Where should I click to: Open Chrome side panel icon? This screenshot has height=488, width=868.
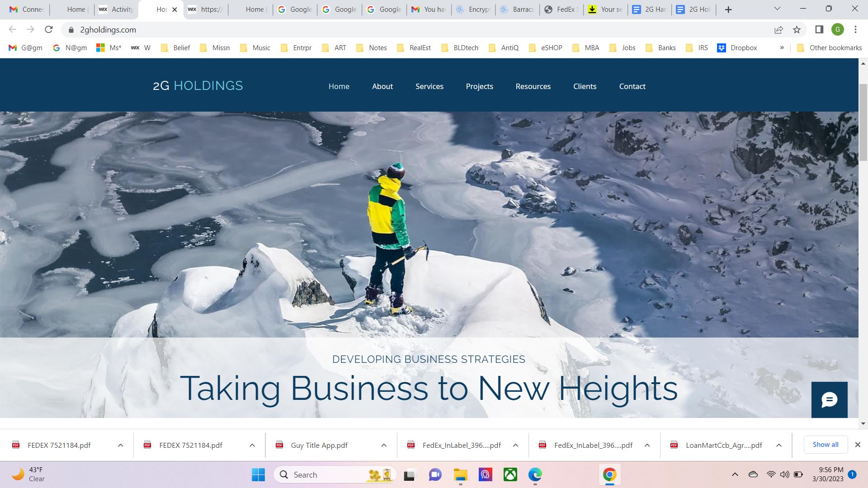point(819,29)
